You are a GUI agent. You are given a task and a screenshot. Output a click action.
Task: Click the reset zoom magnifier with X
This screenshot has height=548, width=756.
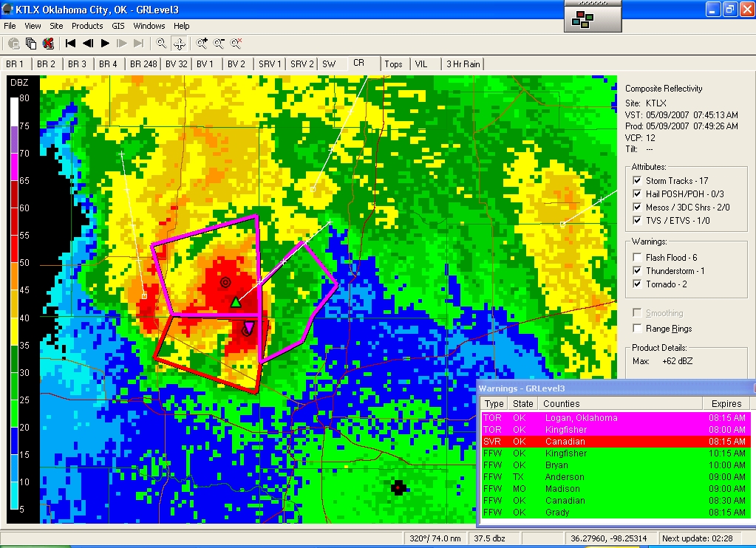tap(236, 44)
